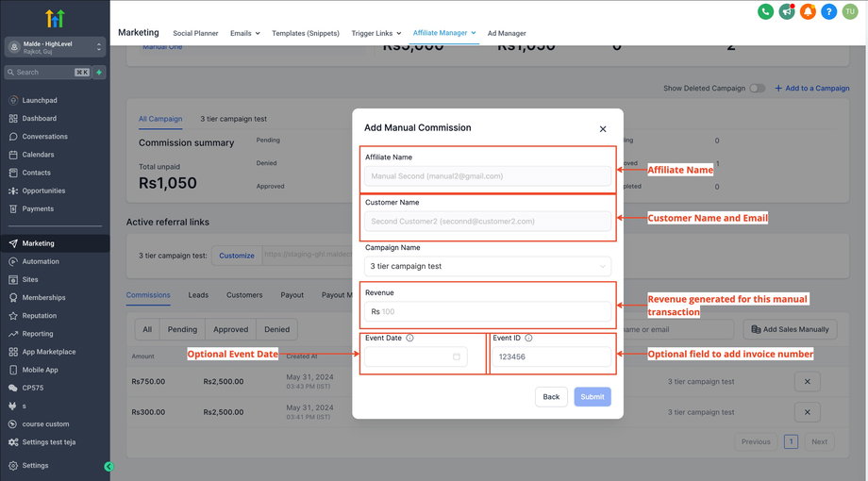The width and height of the screenshot is (868, 481).
Task: Open calendar picker in Event Date field
Action: tap(457, 357)
